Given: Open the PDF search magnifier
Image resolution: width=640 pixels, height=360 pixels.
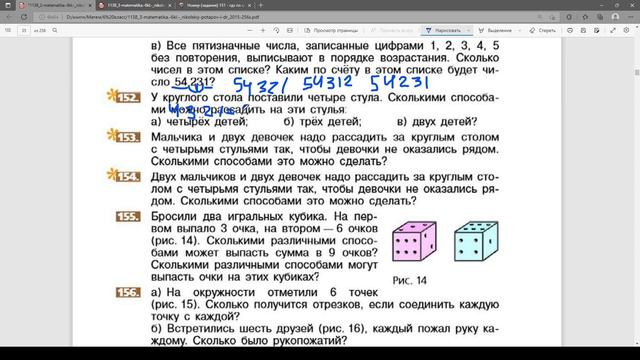Looking at the screenshot, I should pyautogui.click(x=55, y=30).
